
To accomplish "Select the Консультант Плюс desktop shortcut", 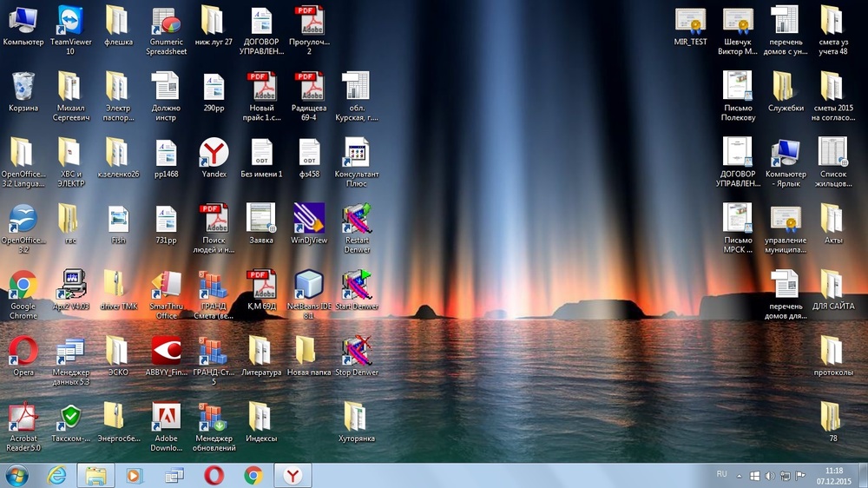I will tap(357, 153).
